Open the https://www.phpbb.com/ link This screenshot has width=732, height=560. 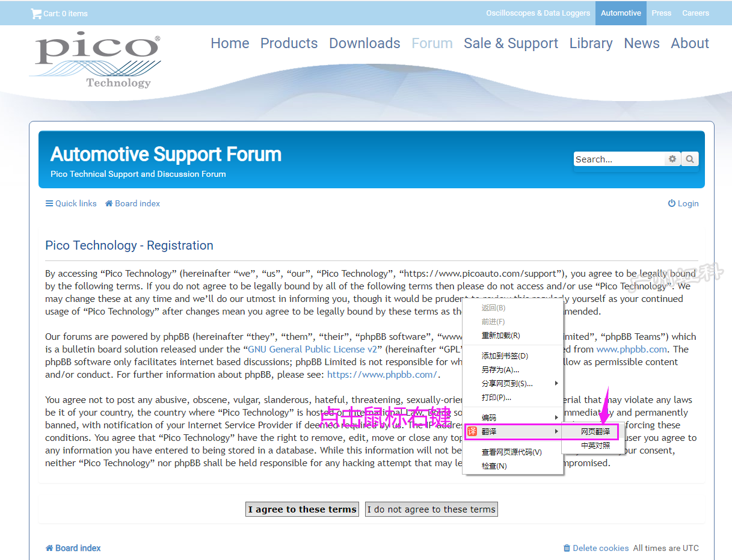(382, 375)
